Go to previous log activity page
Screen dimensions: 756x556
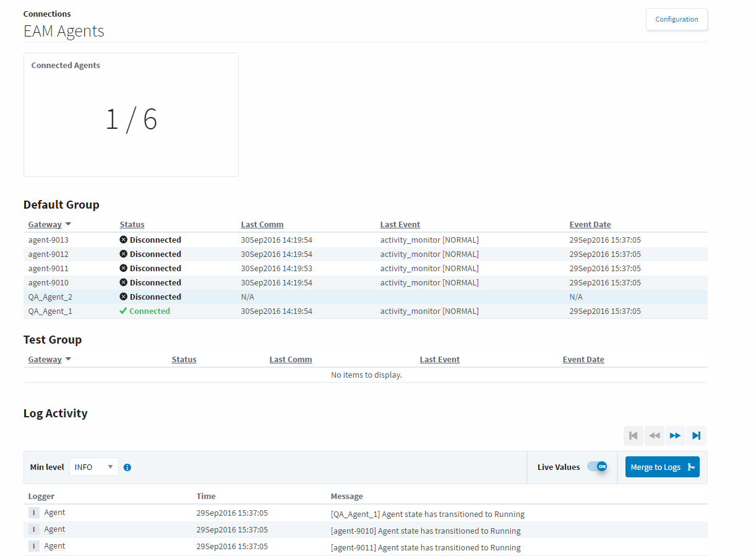[x=654, y=436]
